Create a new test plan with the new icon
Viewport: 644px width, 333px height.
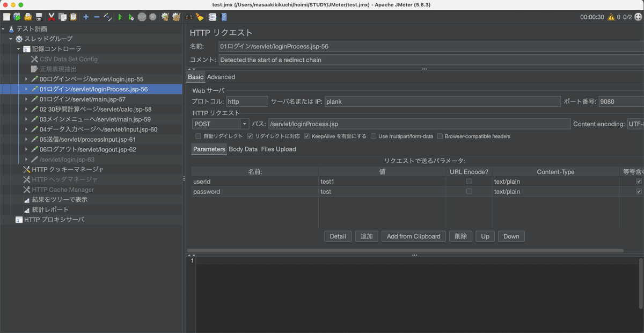click(6, 17)
